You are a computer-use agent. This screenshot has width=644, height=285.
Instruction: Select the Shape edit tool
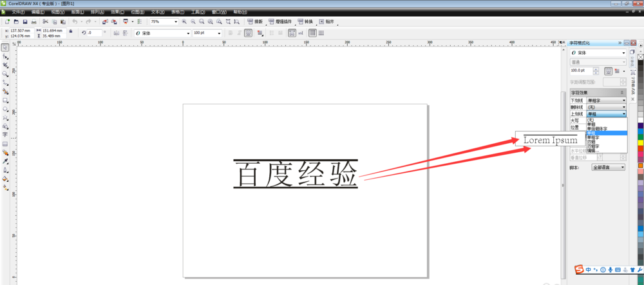pyautogui.click(x=5, y=56)
